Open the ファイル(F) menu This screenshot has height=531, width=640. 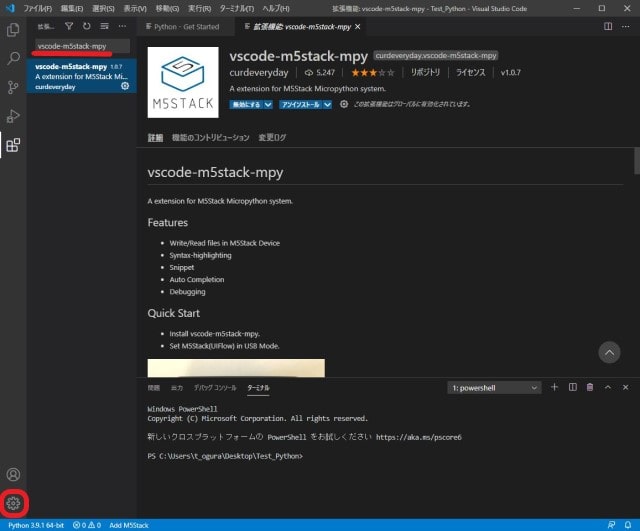pyautogui.click(x=38, y=8)
